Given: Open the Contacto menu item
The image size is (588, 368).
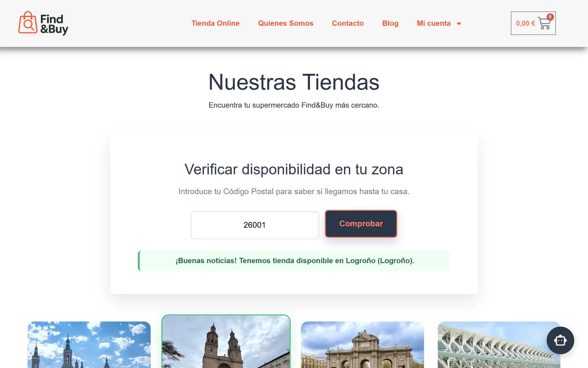Looking at the screenshot, I should click(x=348, y=23).
